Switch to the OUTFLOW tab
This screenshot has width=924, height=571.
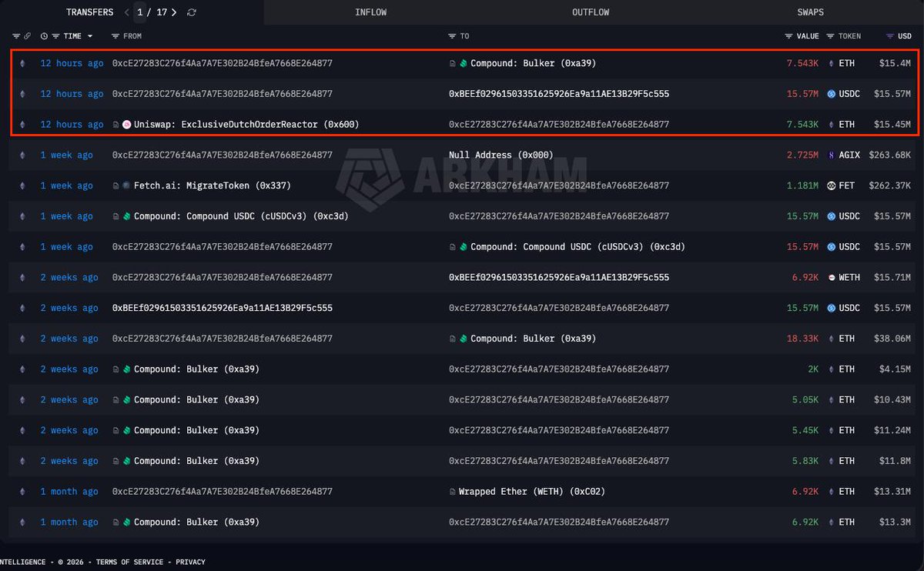[x=591, y=12]
